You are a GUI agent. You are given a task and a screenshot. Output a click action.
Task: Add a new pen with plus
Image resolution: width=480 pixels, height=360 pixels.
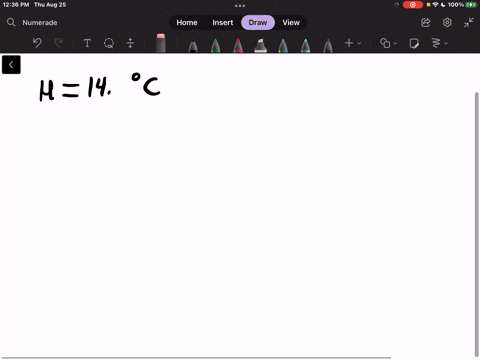point(349,43)
